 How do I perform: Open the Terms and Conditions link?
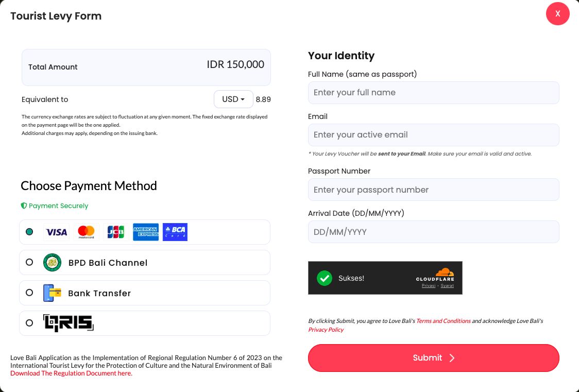click(444, 321)
